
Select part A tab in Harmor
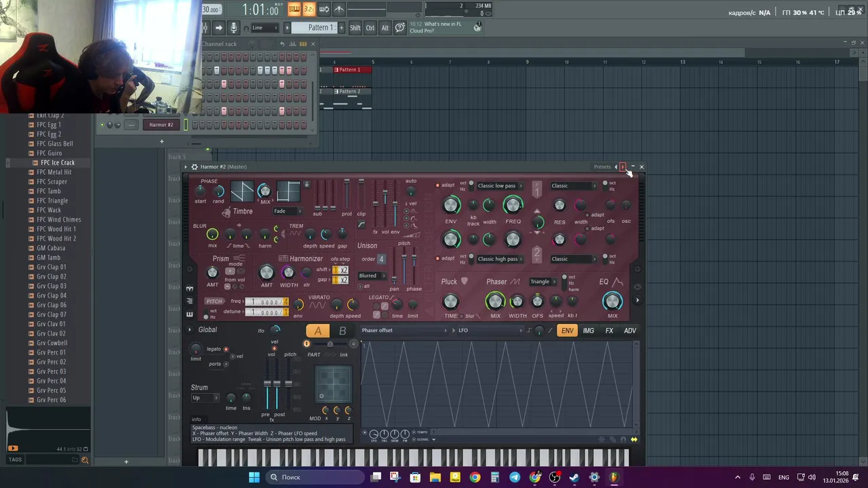click(x=317, y=331)
